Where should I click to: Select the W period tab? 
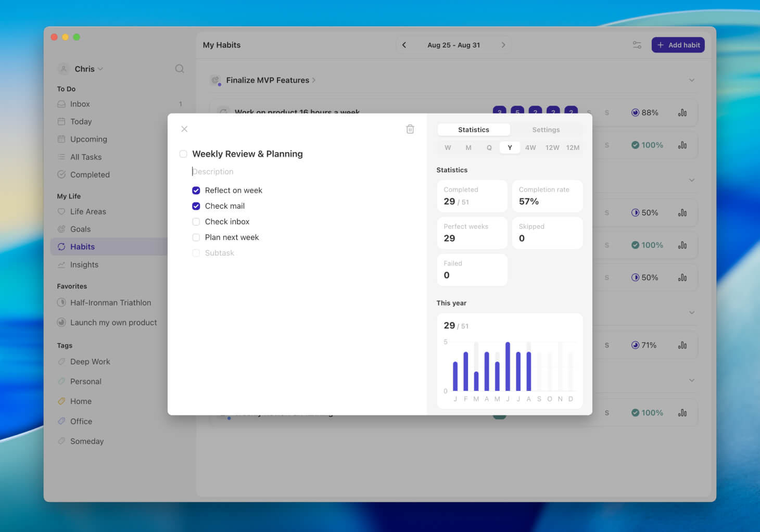click(448, 148)
